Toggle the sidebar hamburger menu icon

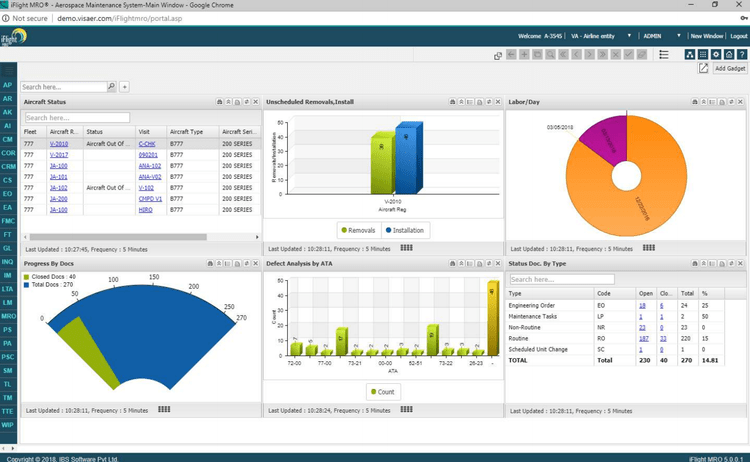point(8,71)
